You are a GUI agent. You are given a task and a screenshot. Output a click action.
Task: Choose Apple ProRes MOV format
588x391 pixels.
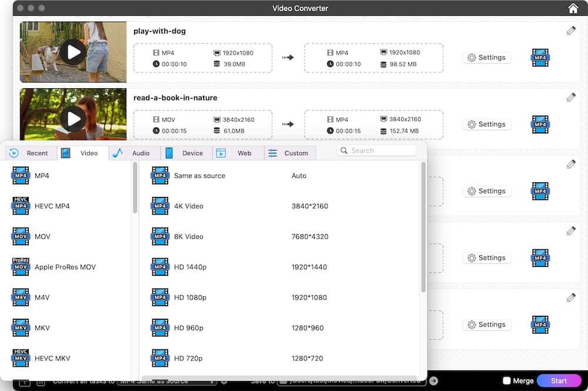coord(65,267)
